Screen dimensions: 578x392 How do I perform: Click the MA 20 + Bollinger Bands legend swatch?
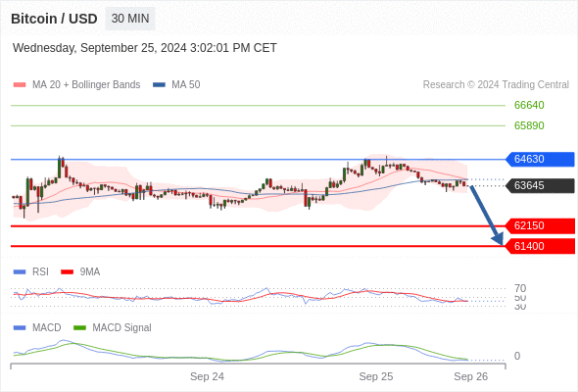click(x=20, y=85)
